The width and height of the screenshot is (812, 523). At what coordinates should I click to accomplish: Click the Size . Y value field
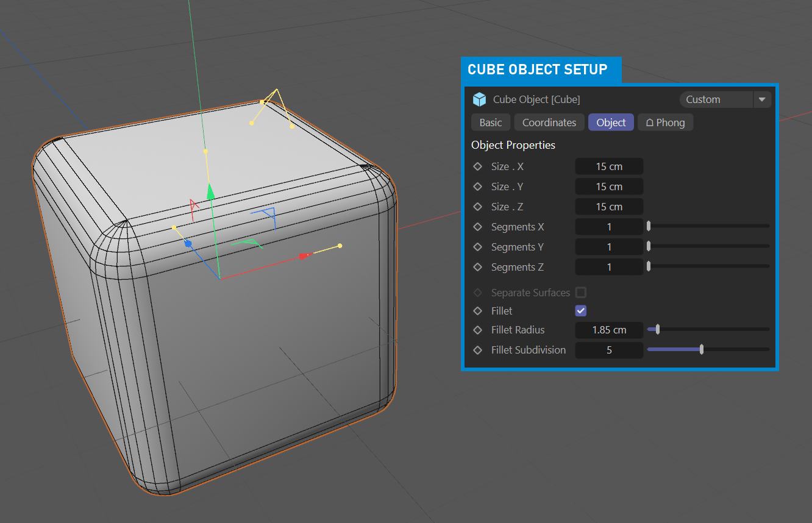click(x=609, y=187)
